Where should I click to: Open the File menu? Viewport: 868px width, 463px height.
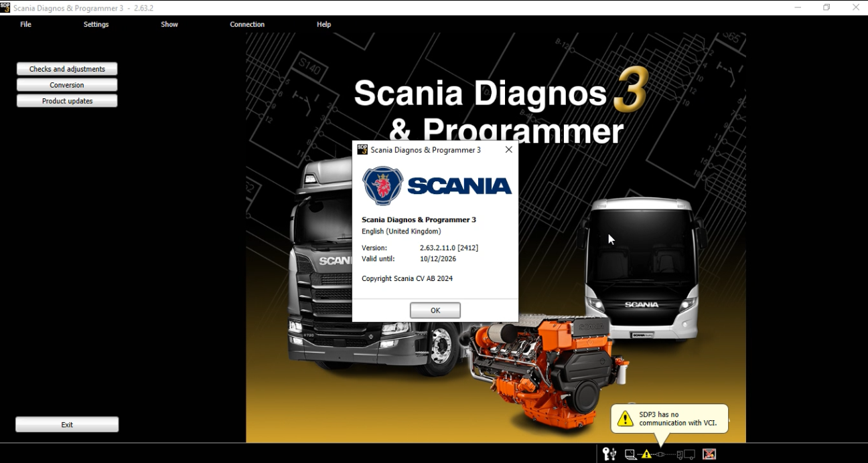coord(25,24)
